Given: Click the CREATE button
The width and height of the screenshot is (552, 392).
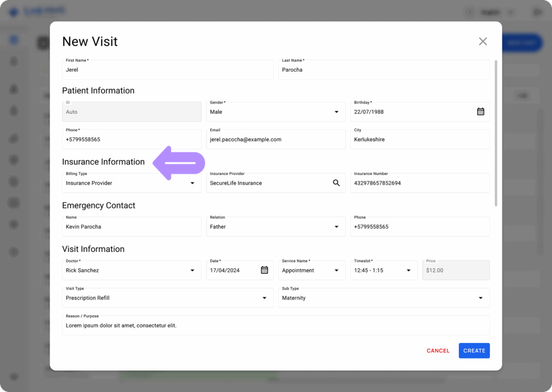Looking at the screenshot, I should tap(474, 351).
